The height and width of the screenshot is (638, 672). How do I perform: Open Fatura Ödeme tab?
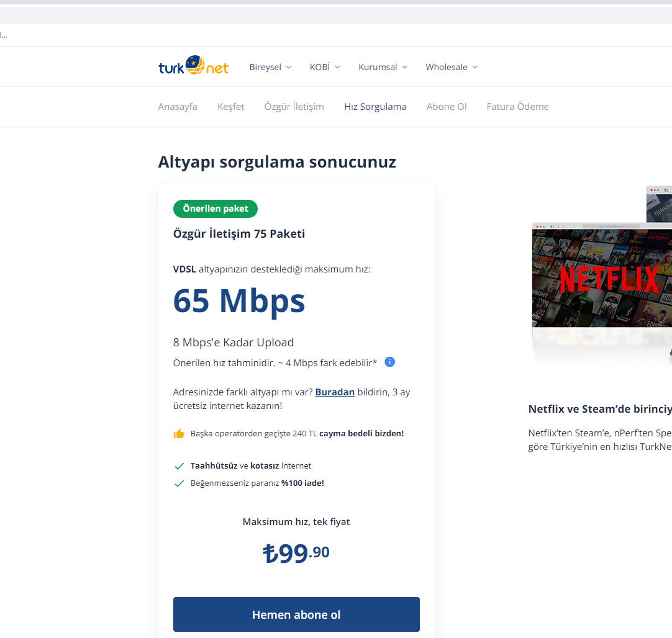coord(517,107)
